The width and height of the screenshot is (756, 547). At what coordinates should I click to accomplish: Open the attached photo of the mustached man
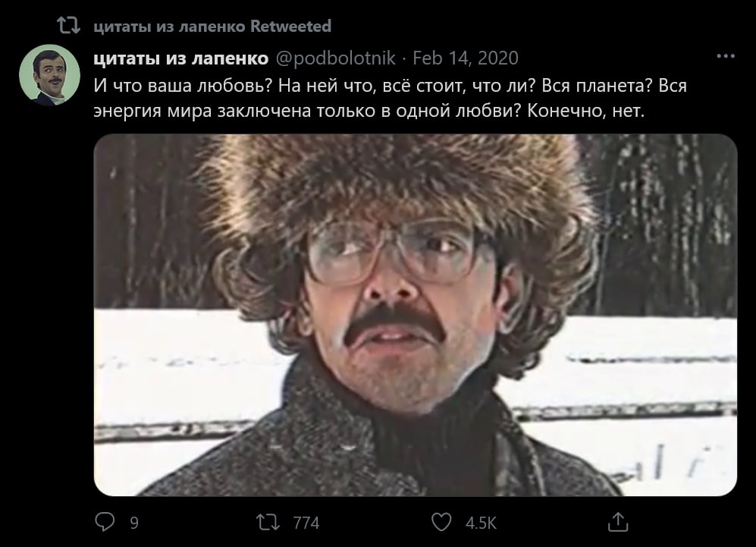tap(415, 315)
